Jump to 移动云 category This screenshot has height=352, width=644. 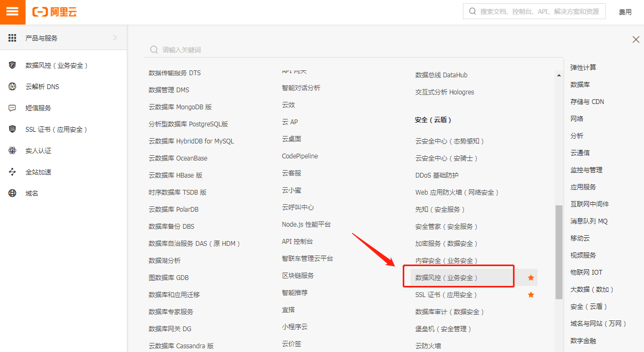[x=580, y=238]
